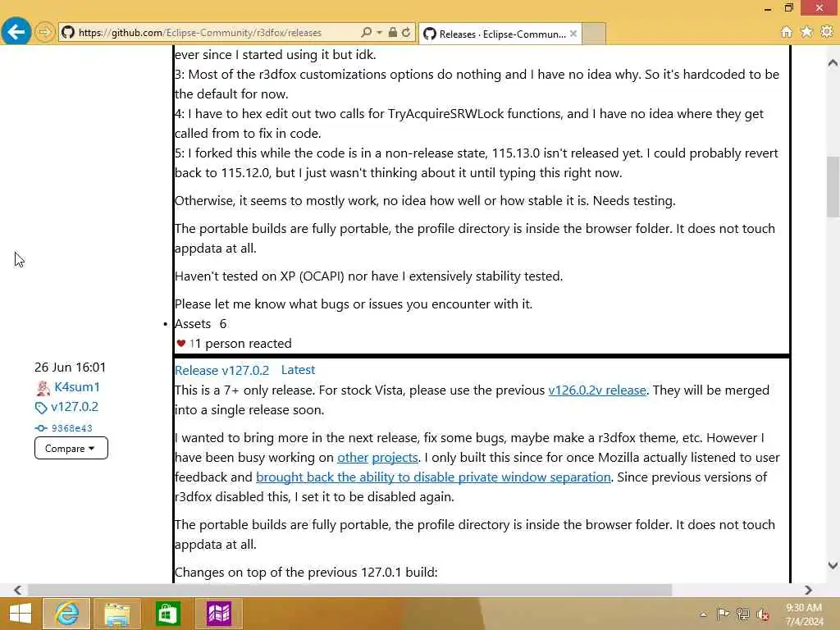
Task: Click the vertical scrollbar thumb
Action: click(833, 186)
